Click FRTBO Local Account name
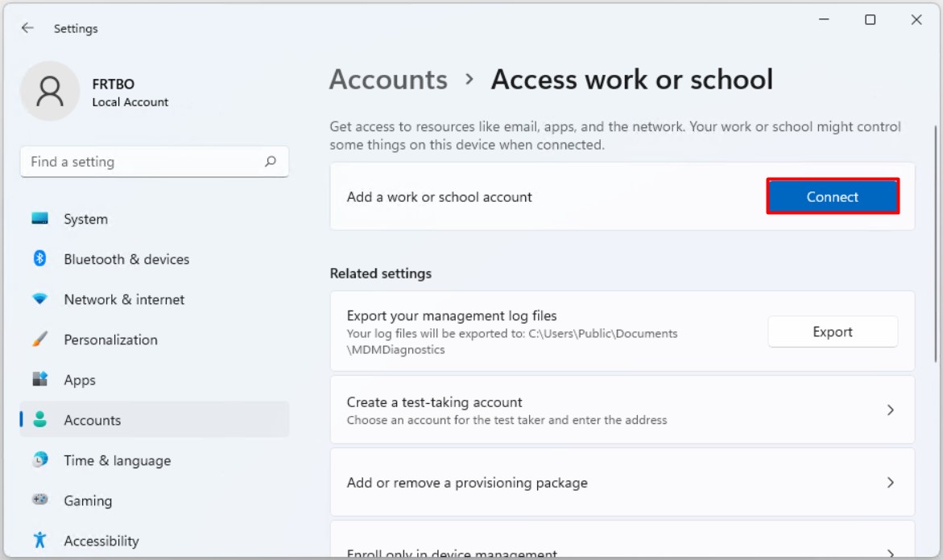 tap(130, 93)
